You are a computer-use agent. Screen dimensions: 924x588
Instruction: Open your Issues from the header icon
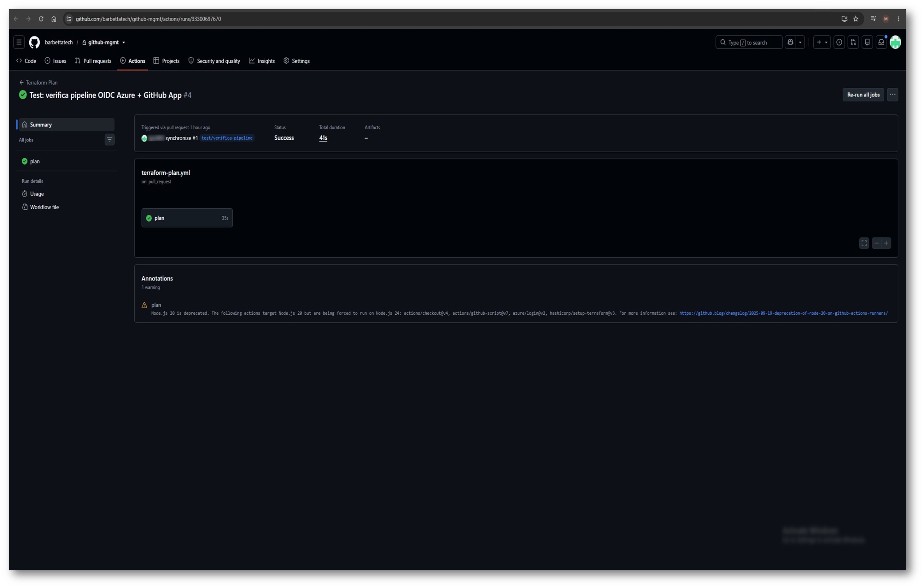(839, 42)
